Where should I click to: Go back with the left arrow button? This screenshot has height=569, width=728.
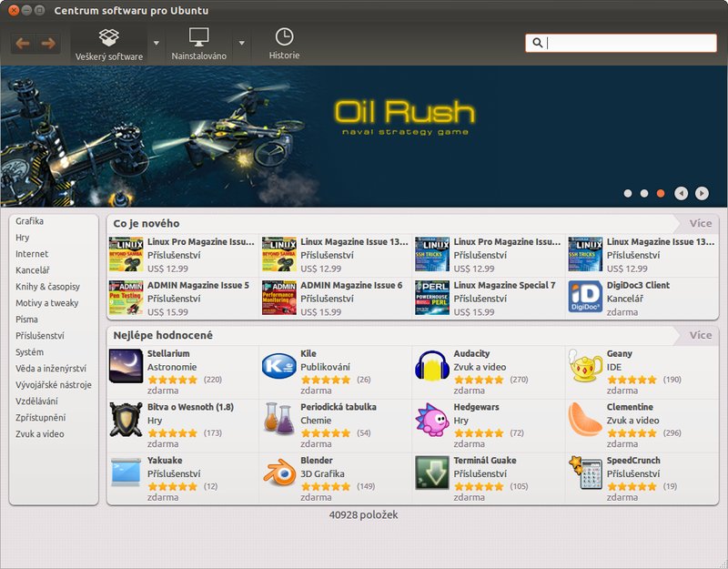pyautogui.click(x=23, y=44)
